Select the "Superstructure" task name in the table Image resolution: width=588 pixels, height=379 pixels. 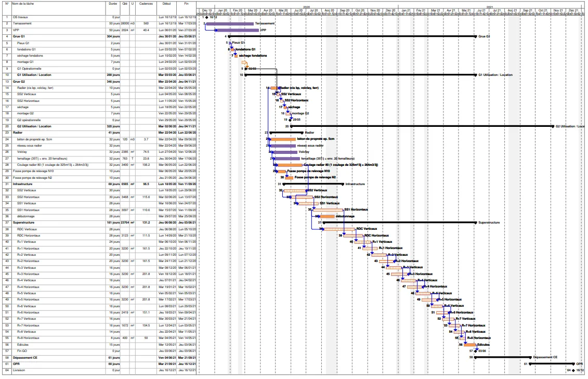[22, 223]
